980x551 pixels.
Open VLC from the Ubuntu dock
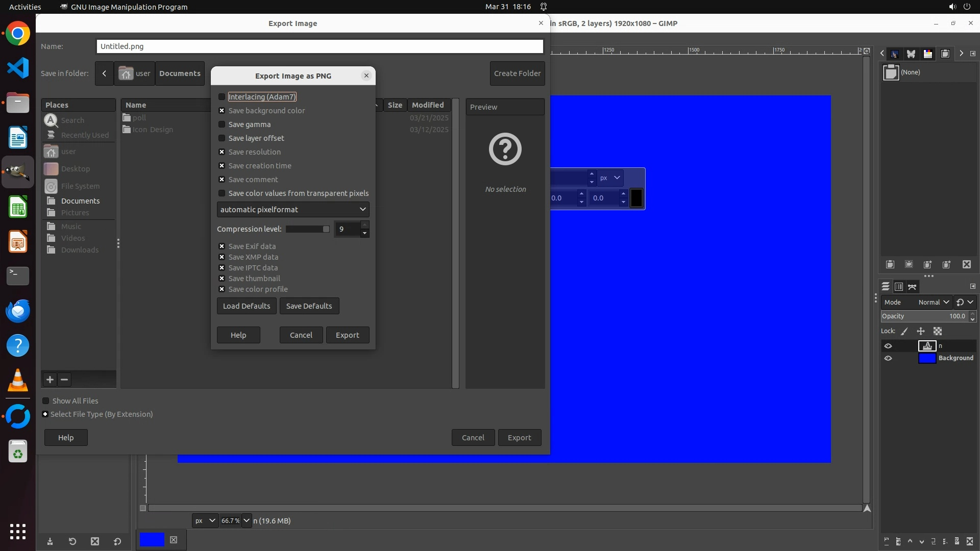[x=18, y=380]
